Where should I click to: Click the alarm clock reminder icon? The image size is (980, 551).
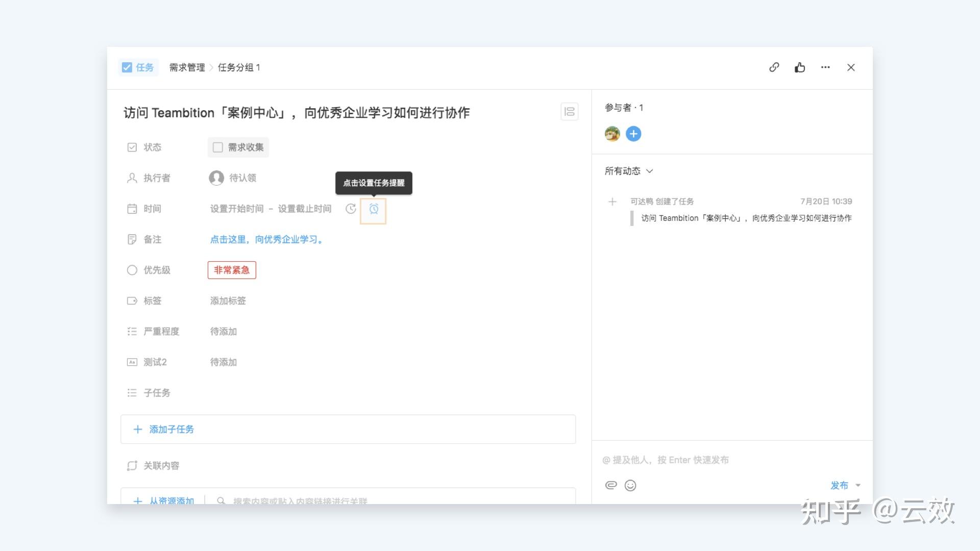[374, 209]
